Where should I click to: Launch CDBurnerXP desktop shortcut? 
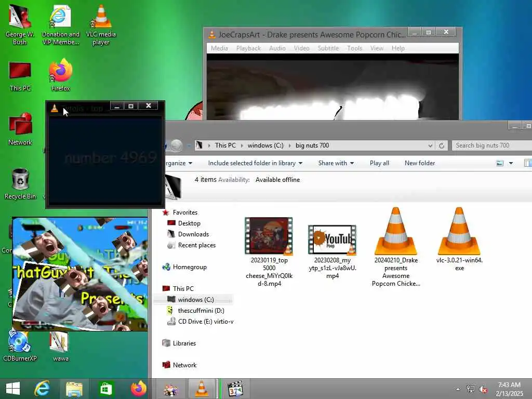point(20,347)
